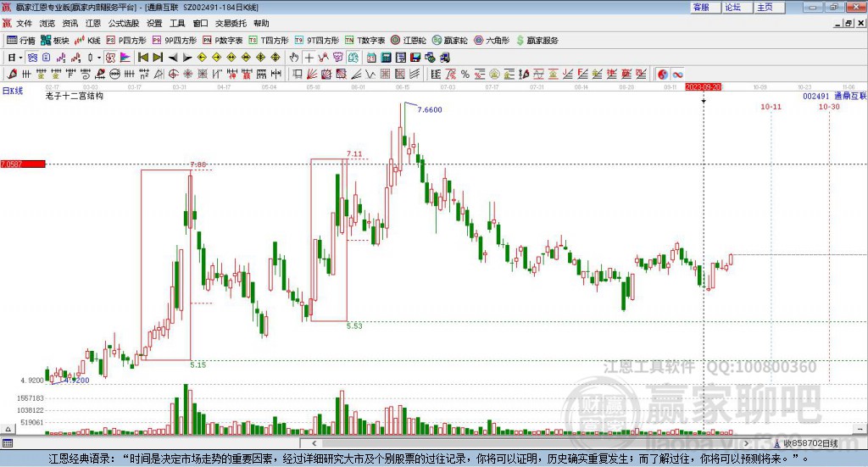The height and width of the screenshot is (467, 868).
Task: Open the 行情 market quotes view
Action: coord(20,41)
